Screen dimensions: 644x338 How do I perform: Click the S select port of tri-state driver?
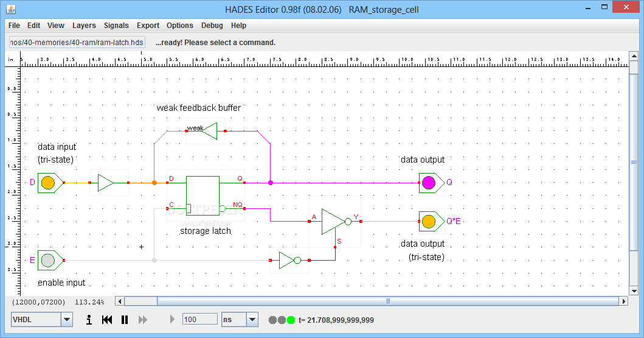(x=335, y=247)
